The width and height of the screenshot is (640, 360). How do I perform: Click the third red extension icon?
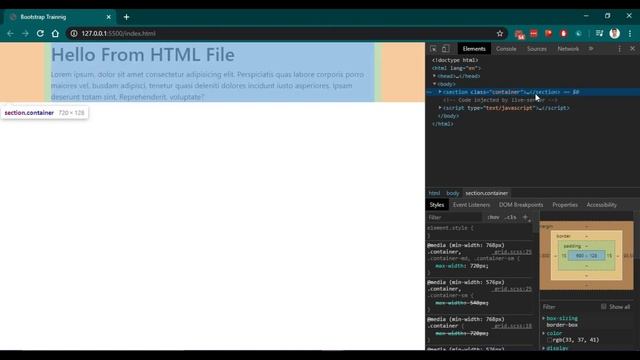(x=549, y=33)
